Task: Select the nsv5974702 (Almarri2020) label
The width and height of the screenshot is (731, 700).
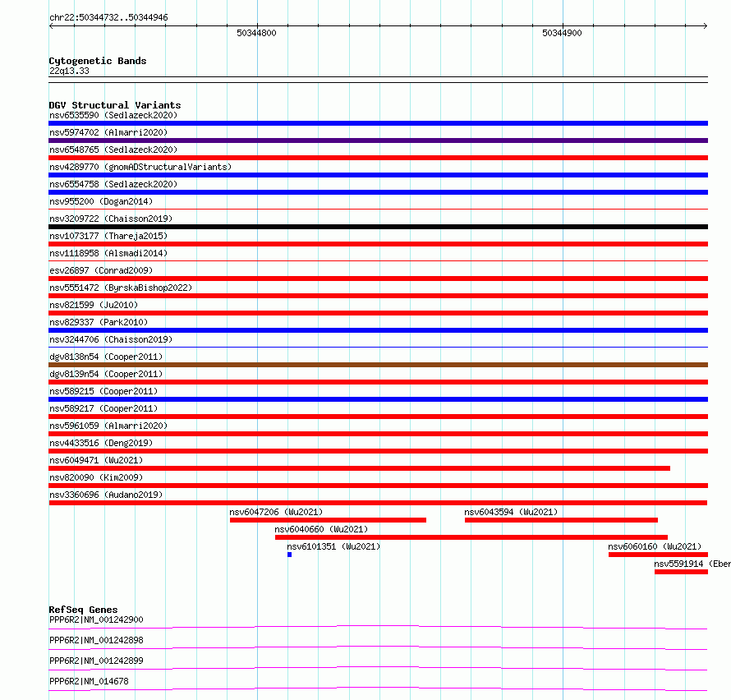Action: (x=108, y=132)
